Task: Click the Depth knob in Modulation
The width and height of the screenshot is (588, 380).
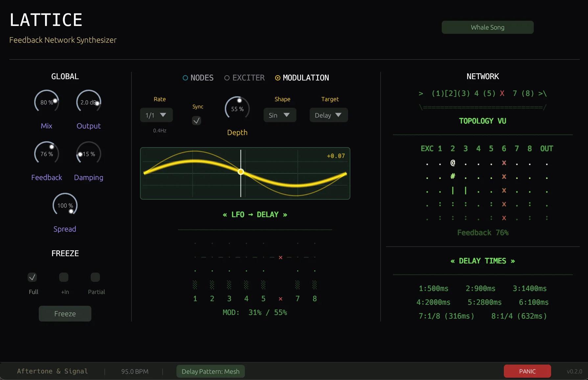Action: click(x=237, y=108)
